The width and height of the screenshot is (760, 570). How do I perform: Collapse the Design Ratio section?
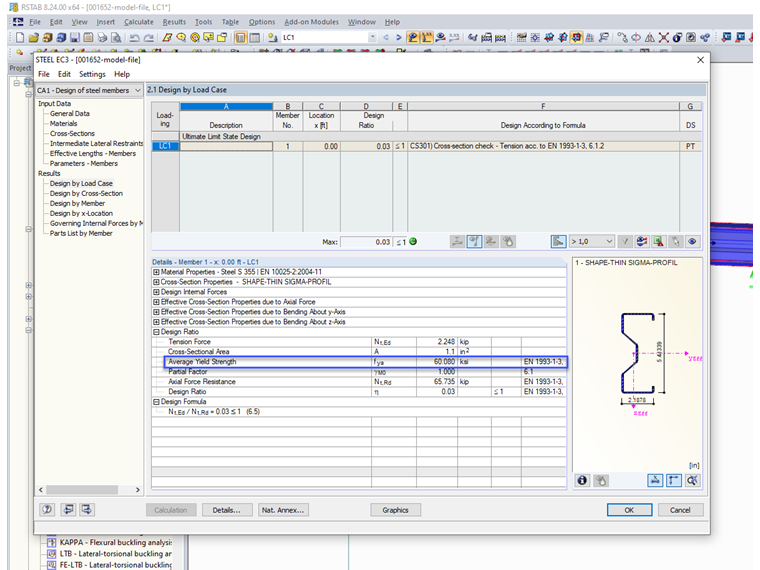[x=156, y=332]
